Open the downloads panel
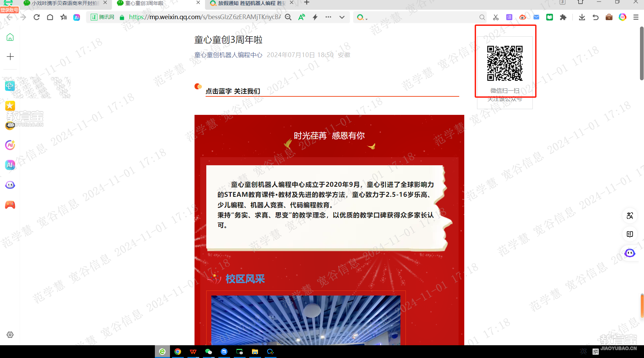Image resolution: width=644 pixels, height=358 pixels. pyautogui.click(x=582, y=17)
